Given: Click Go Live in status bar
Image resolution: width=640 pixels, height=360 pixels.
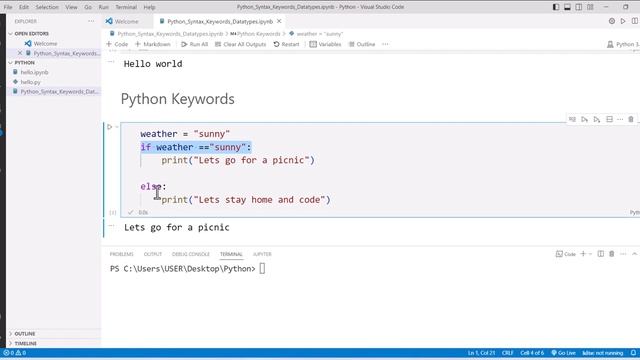Looking at the screenshot, I should point(563,353).
